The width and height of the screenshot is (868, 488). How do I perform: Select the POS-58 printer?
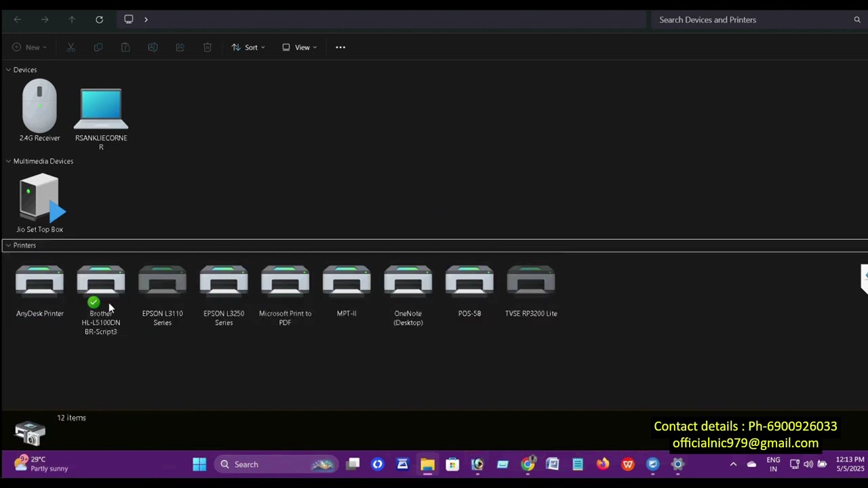tap(469, 291)
